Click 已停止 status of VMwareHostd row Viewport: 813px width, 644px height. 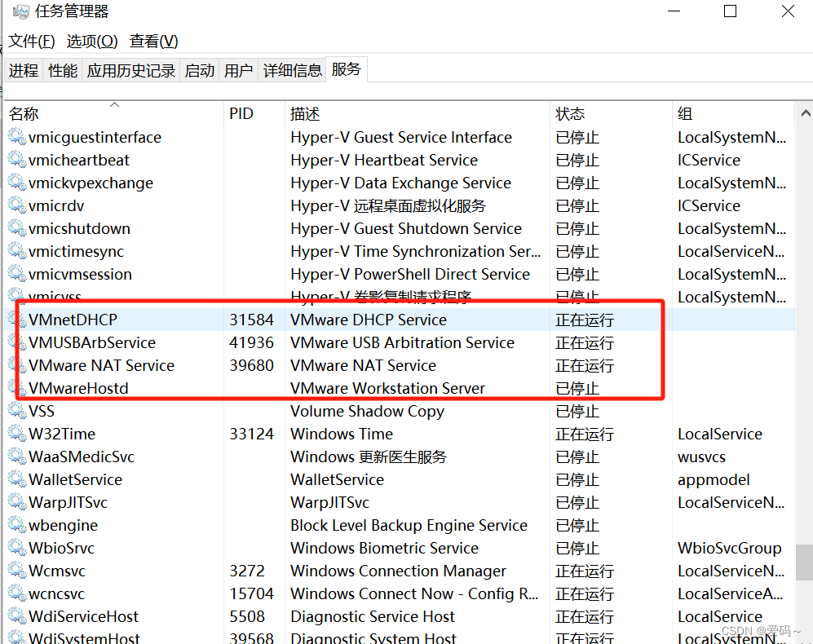click(577, 388)
